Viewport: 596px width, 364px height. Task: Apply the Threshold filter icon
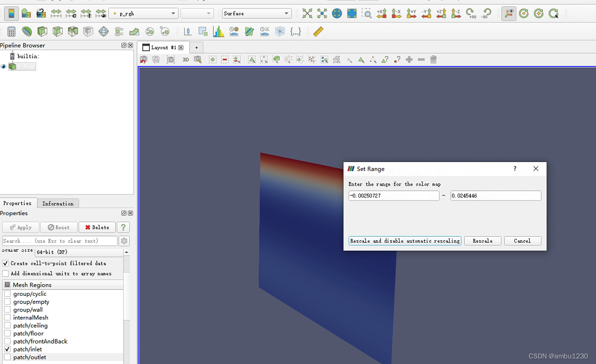[73, 32]
